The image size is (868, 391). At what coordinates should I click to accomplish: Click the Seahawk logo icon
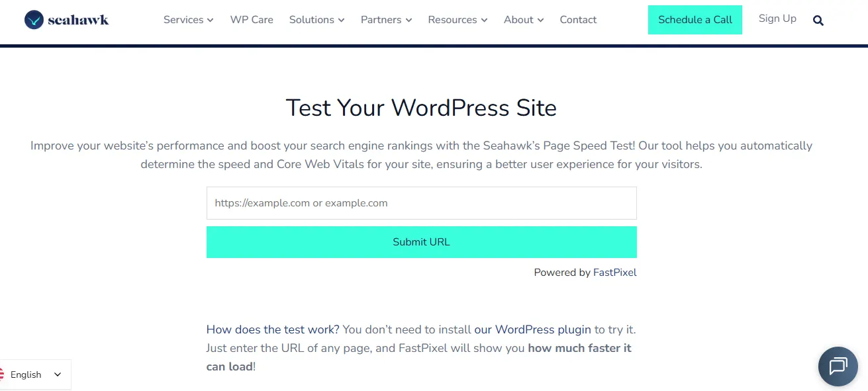click(34, 20)
